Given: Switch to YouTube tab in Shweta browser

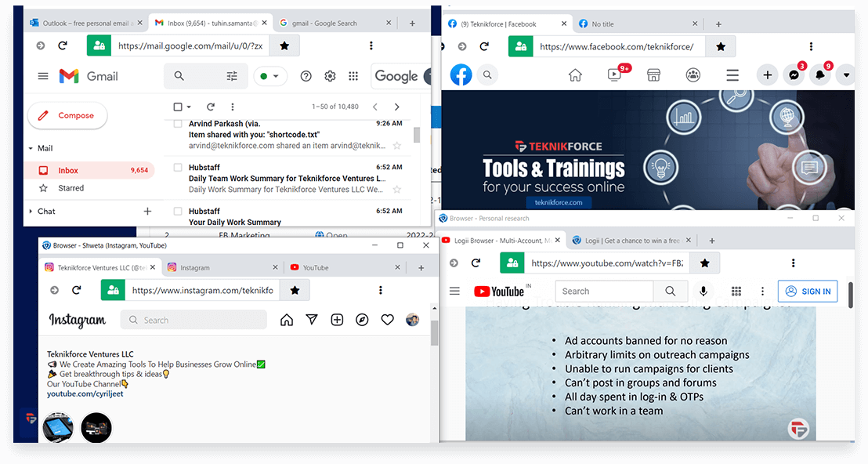Looking at the screenshot, I should 343,267.
